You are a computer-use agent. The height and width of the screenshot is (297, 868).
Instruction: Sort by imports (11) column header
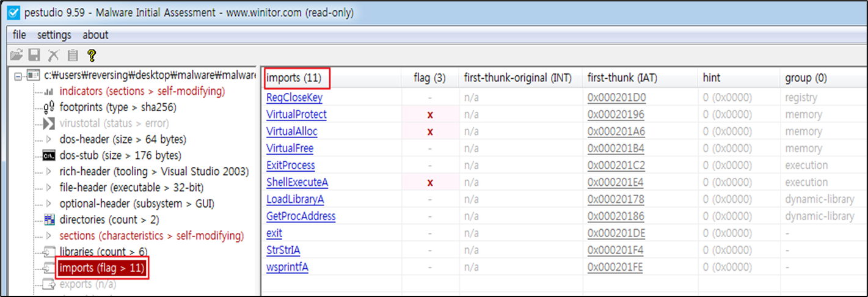pyautogui.click(x=331, y=78)
